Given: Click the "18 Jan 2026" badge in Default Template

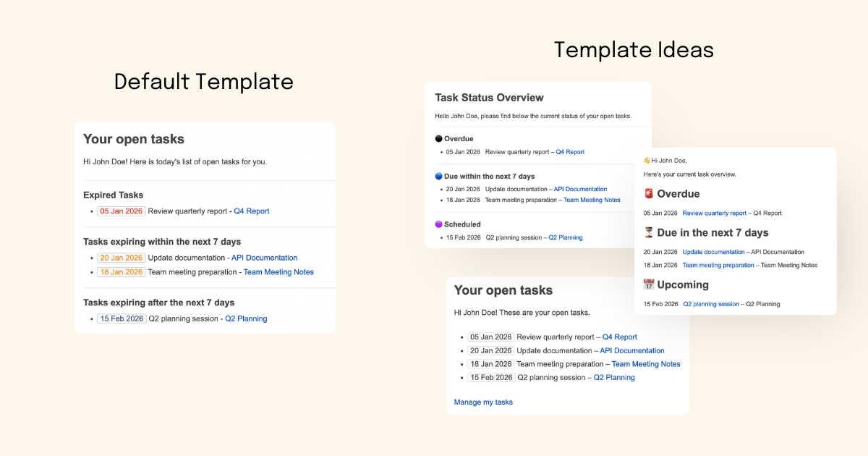Looking at the screenshot, I should pyautogui.click(x=121, y=271).
